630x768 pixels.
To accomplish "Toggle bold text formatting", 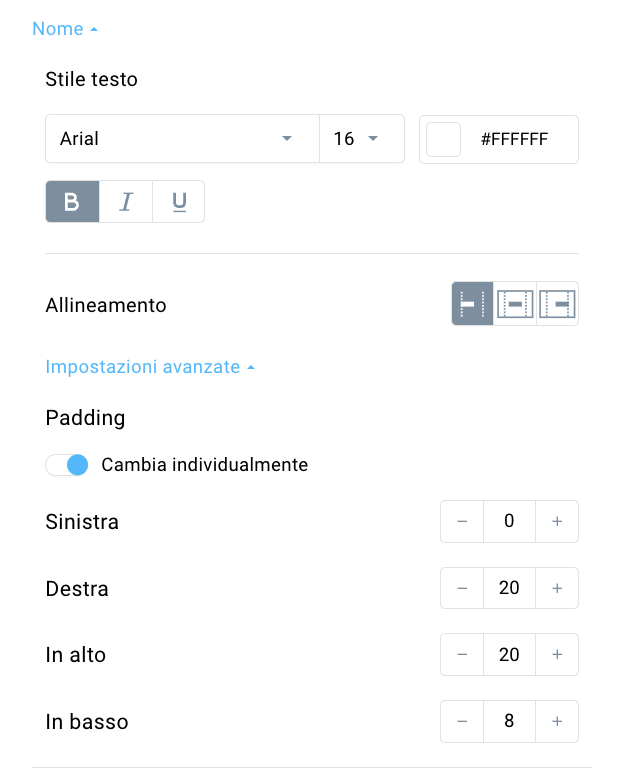I will tap(73, 201).
